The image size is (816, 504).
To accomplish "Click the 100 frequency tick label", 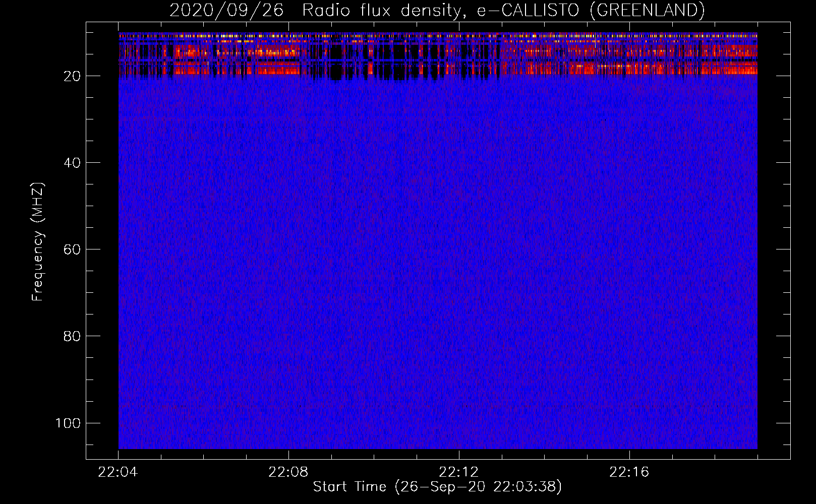I will tap(68, 423).
